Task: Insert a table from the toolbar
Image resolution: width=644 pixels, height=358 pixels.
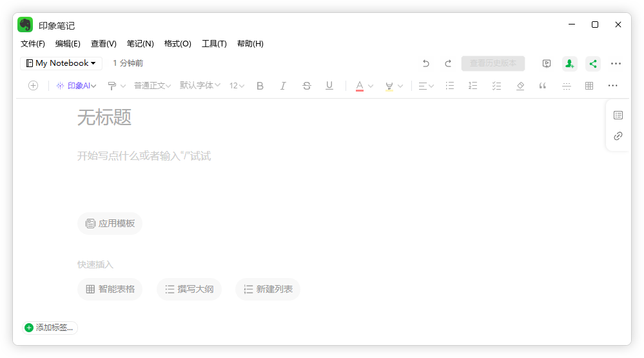Action: [589, 86]
